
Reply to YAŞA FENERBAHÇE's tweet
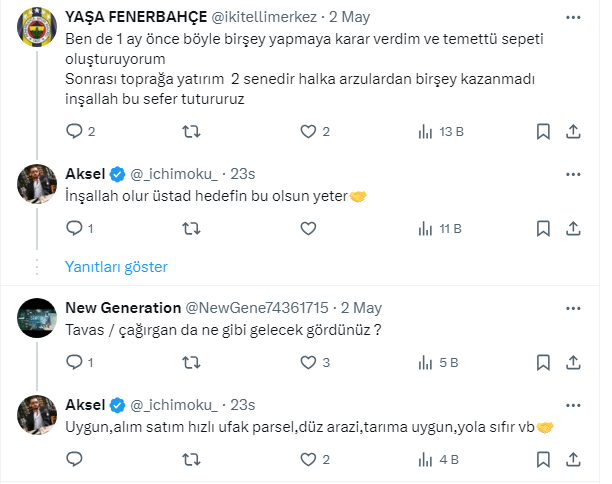click(73, 131)
